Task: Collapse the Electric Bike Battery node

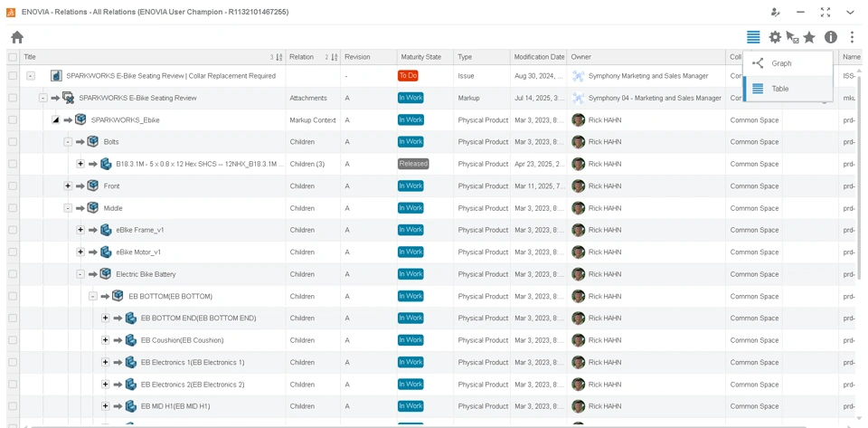Action: click(x=80, y=274)
